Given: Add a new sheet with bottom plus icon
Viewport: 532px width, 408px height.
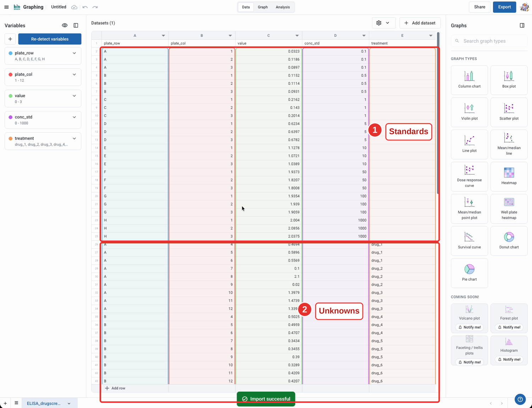Looking at the screenshot, I should [x=5, y=403].
